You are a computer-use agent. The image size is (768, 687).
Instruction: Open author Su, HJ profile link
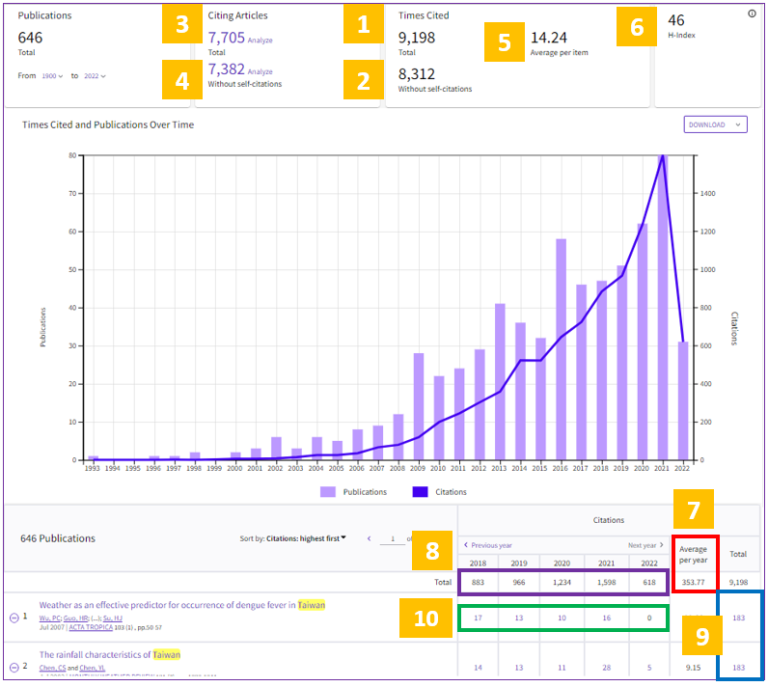(113, 618)
